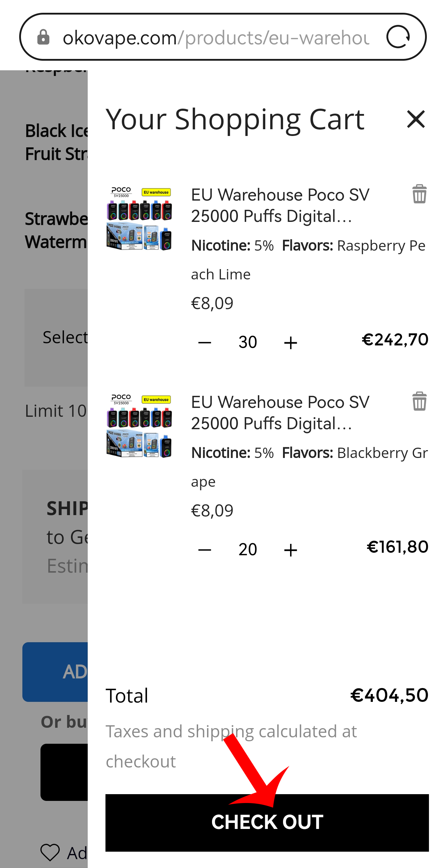Click the okovape.com address bar
446x868 pixels.
(213, 38)
